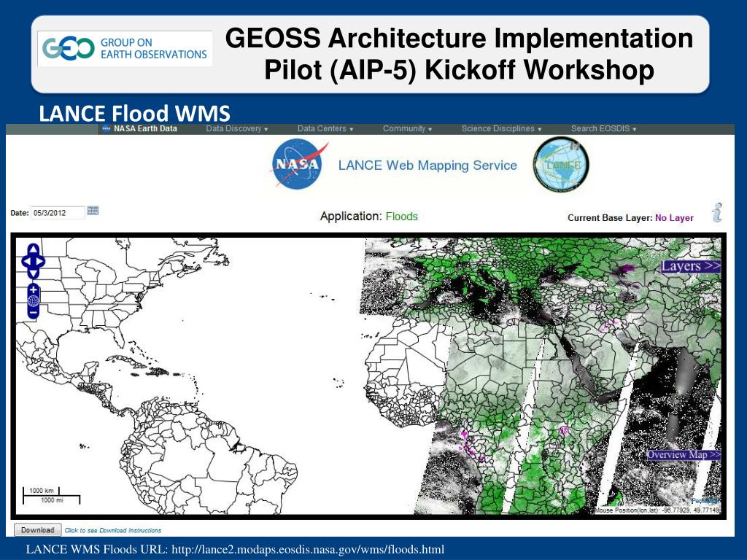
Task: Open the Data Centers dropdown menu
Action: coord(325,128)
